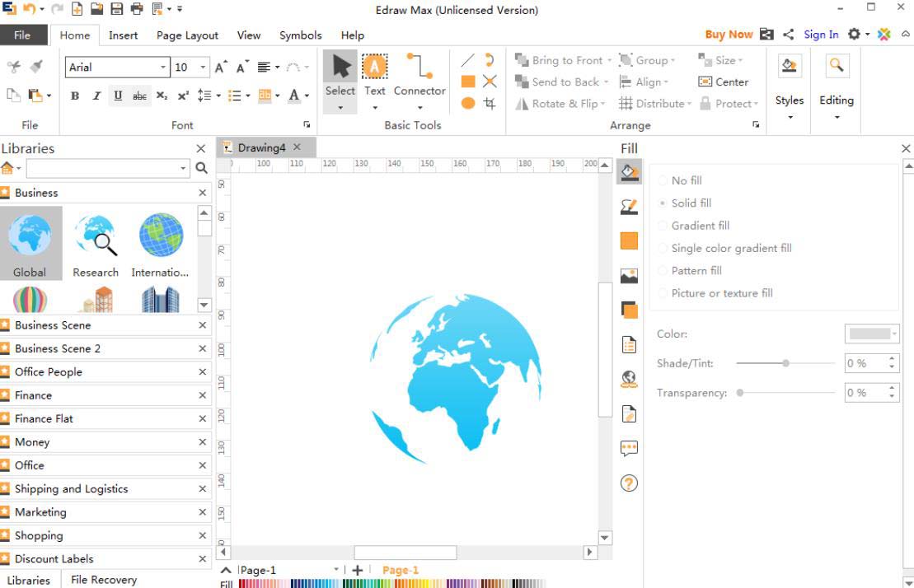Pick the orange ellipse shape tool
This screenshot has height=588, width=914.
tap(467, 103)
